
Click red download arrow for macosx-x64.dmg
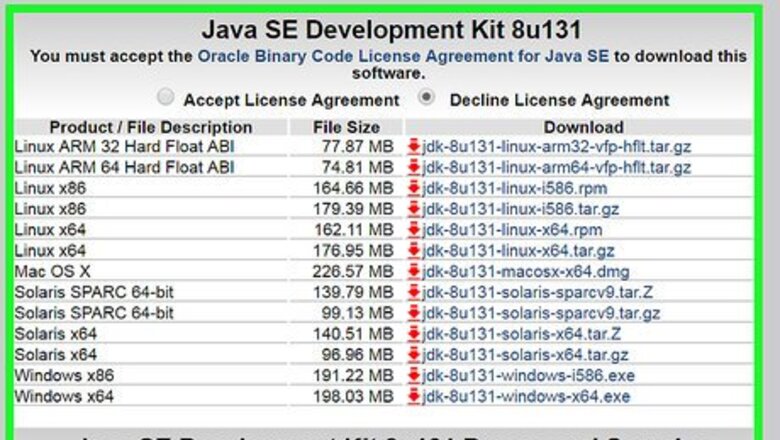tap(414, 272)
